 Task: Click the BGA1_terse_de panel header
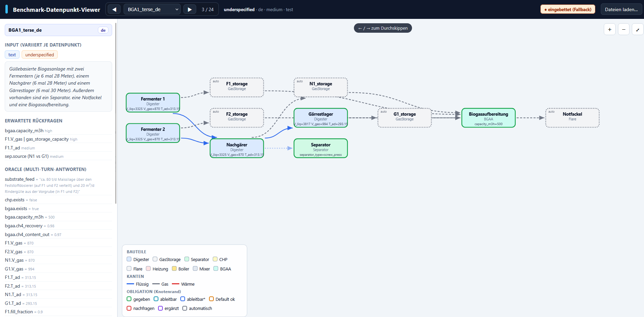[58, 30]
